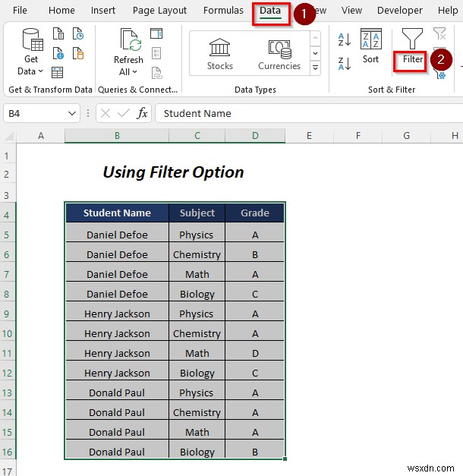
Task: Open the File tab
Action: [x=20, y=11]
